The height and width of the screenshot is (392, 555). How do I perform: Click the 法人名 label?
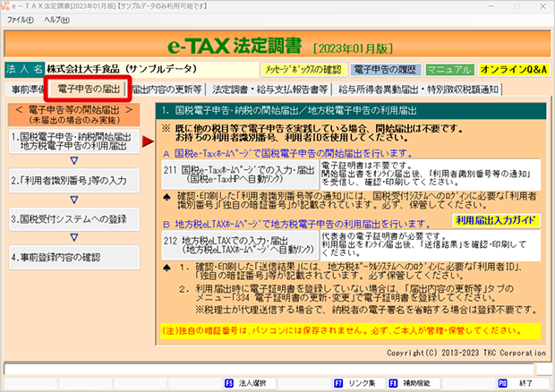click(x=24, y=69)
